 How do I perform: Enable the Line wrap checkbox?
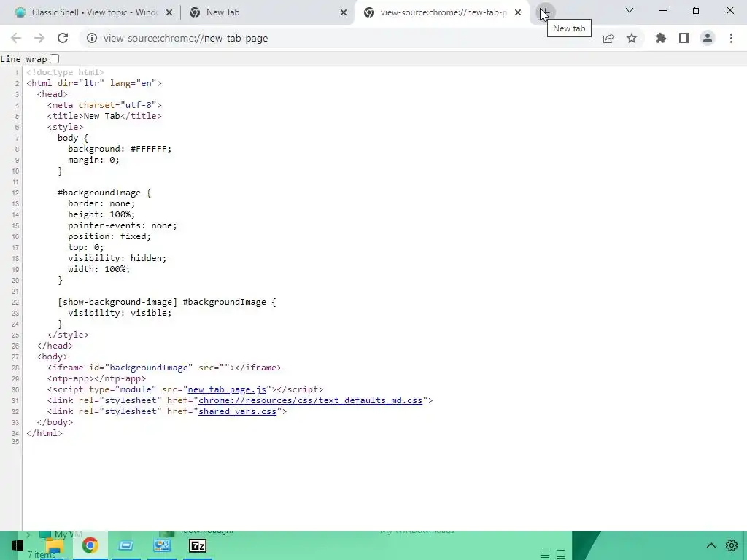click(x=54, y=58)
